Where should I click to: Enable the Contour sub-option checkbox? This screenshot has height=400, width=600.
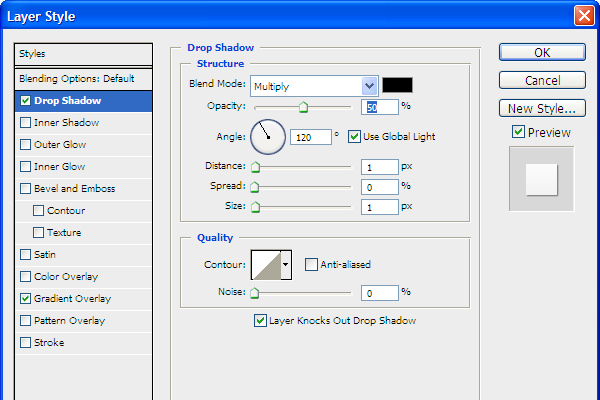(x=38, y=211)
